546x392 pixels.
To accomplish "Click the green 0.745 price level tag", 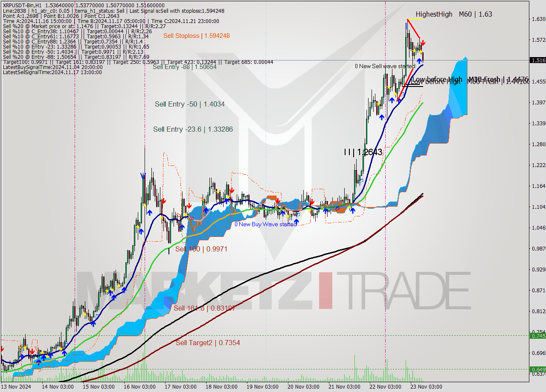I will tap(537, 336).
